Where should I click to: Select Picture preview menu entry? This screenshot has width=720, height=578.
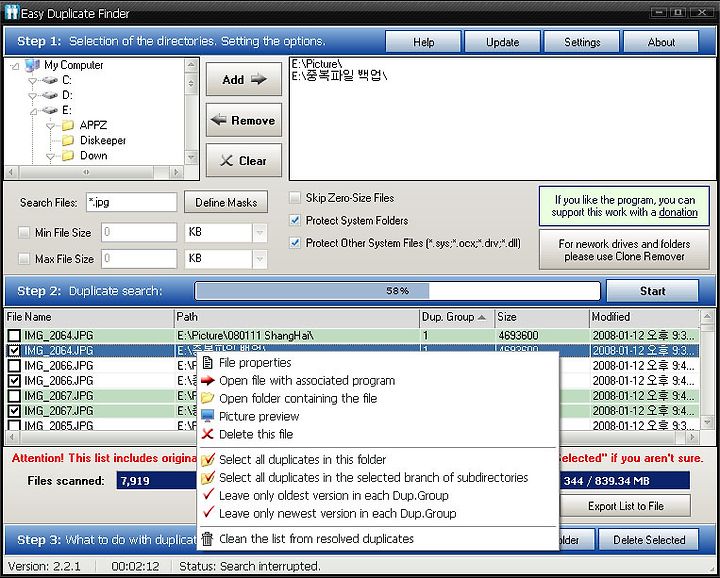tap(377, 416)
